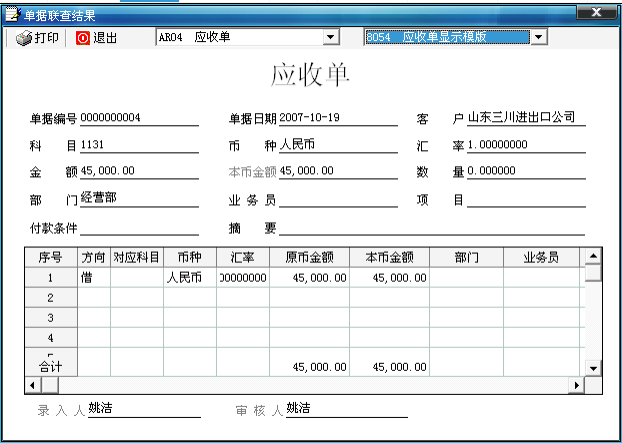Open the 8054 应收单显示模版 dropdown arrow
The width and height of the screenshot is (622, 443).
coord(538,38)
